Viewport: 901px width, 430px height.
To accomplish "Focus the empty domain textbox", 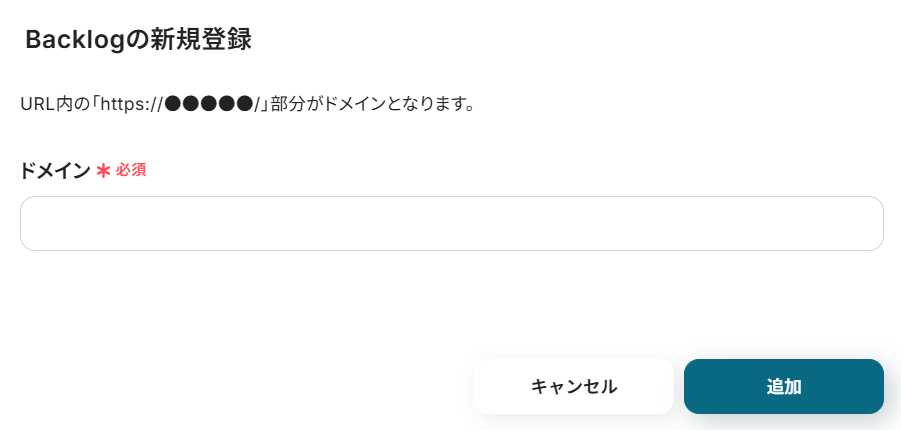I will (x=451, y=223).
